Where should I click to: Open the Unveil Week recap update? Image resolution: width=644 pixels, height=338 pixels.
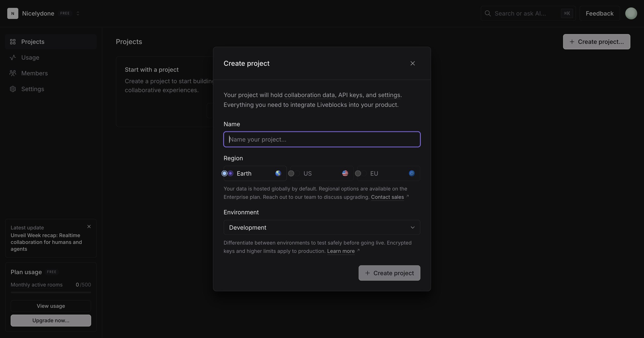tap(46, 242)
